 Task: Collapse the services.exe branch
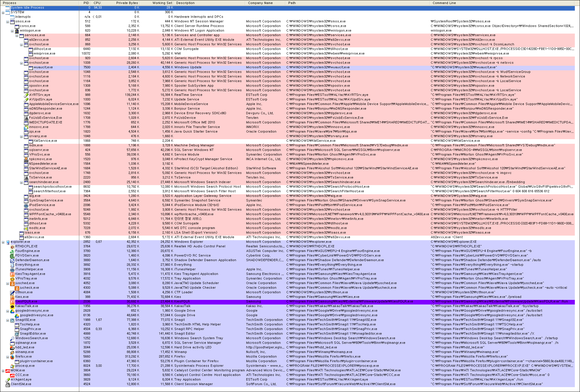[17, 35]
